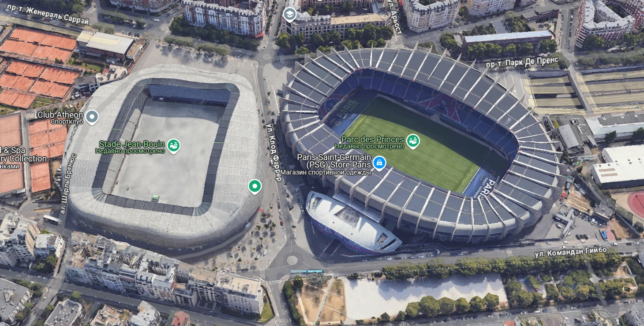
Task: Select the graduation cap school marker
Action: tap(290, 15)
